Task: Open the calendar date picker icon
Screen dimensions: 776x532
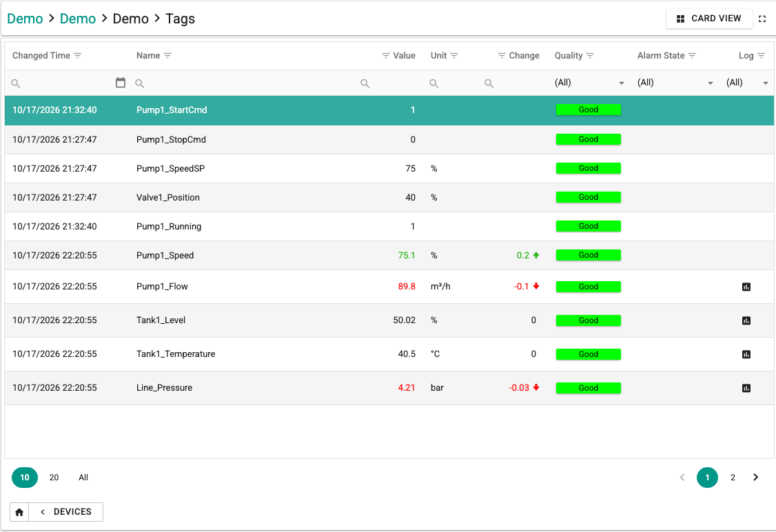Action: (121, 83)
